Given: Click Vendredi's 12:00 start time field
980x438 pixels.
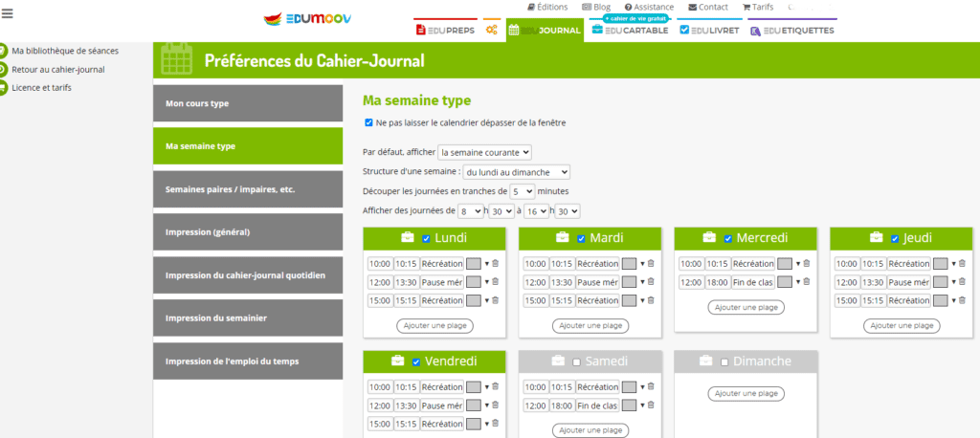Looking at the screenshot, I should pyautogui.click(x=379, y=405).
